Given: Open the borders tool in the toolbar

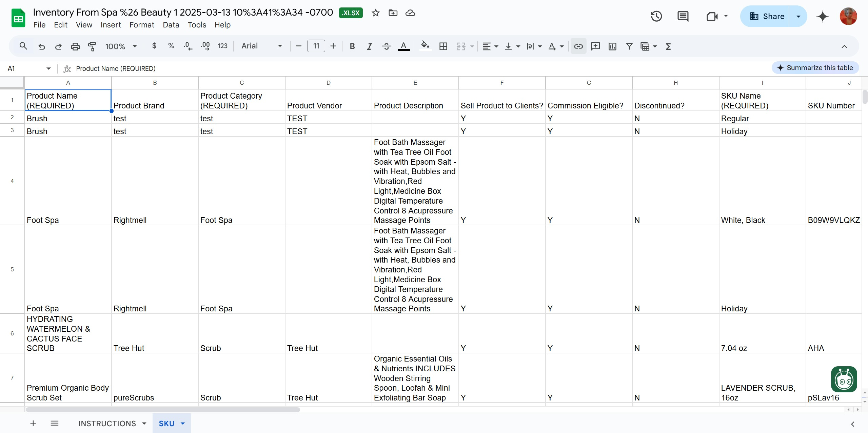Looking at the screenshot, I should click(443, 46).
